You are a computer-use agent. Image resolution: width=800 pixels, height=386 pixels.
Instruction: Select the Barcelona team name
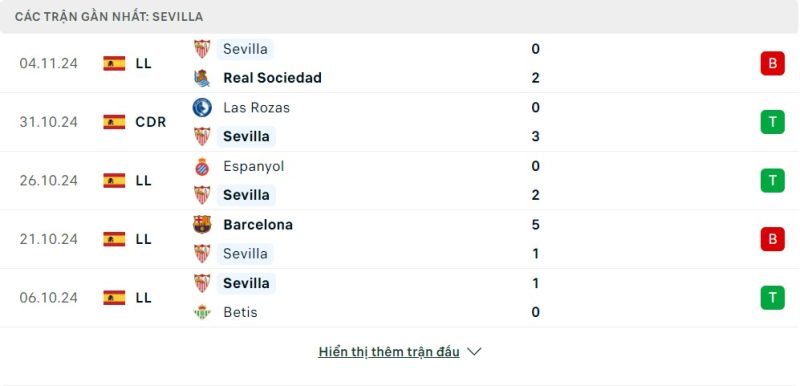[258, 225]
